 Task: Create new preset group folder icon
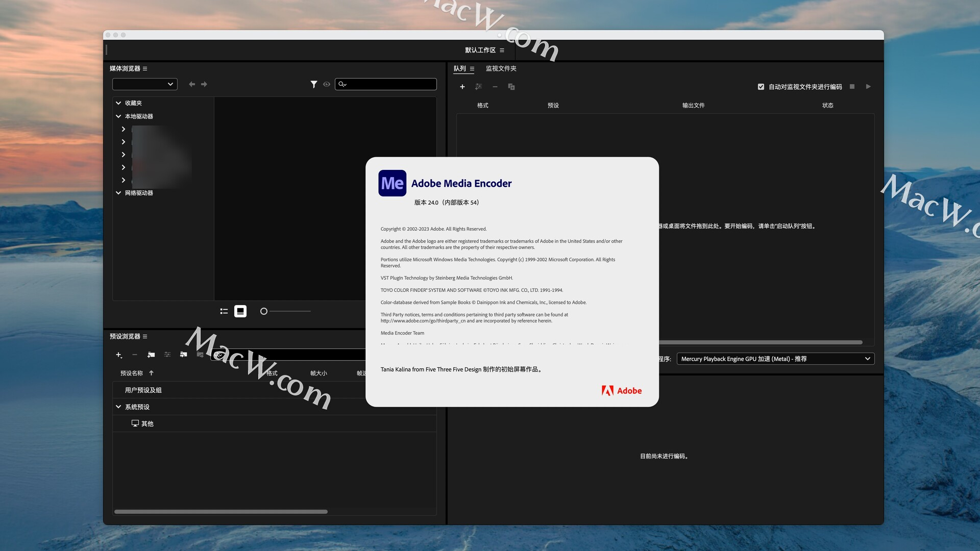[151, 355]
